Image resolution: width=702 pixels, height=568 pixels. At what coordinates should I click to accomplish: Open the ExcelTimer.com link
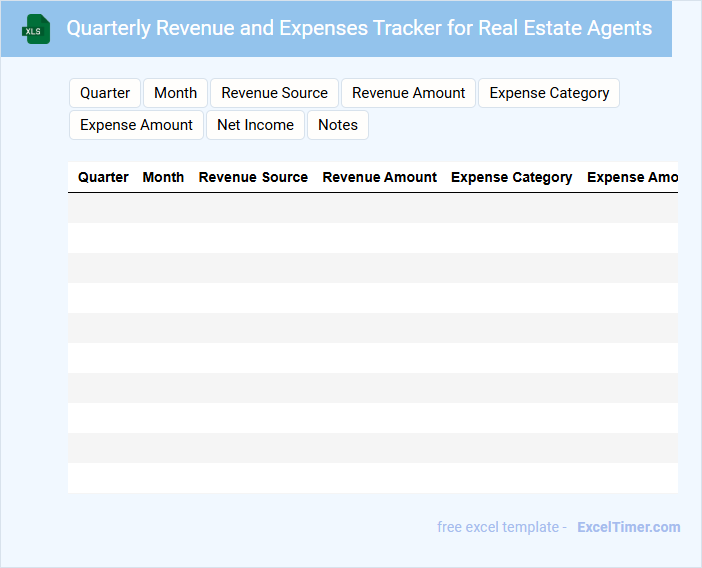(x=628, y=527)
